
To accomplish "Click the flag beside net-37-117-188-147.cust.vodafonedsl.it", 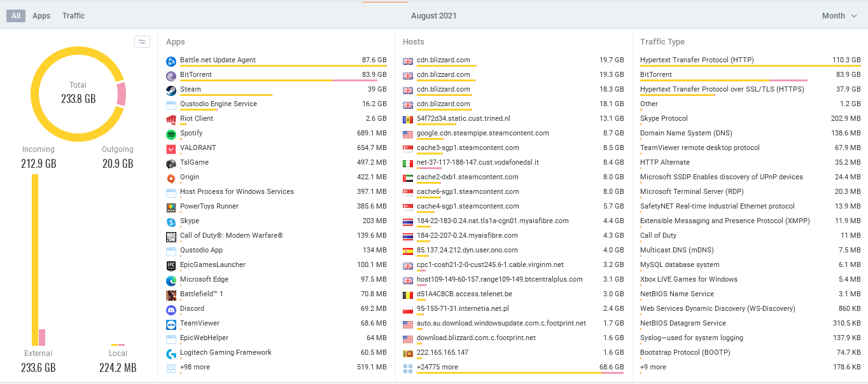I will (408, 163).
